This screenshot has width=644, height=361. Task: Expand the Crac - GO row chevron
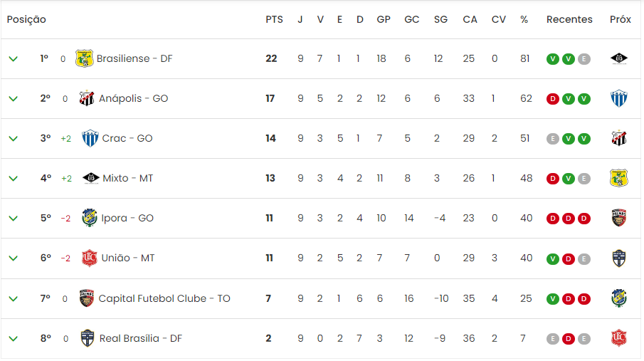pyautogui.click(x=13, y=139)
